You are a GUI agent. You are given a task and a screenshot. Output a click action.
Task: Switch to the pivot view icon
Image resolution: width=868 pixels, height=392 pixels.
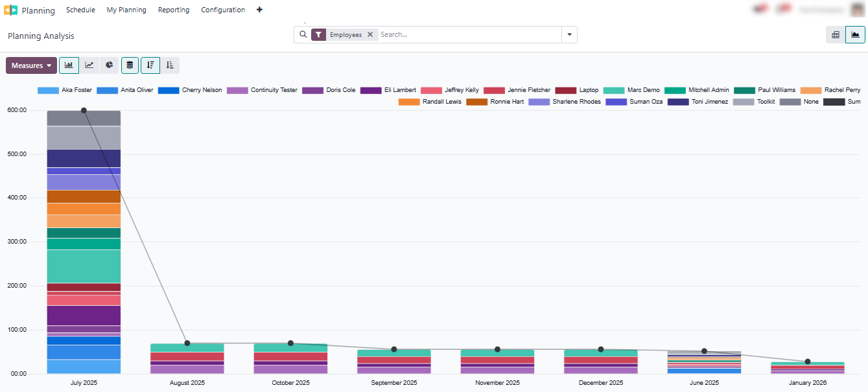835,34
